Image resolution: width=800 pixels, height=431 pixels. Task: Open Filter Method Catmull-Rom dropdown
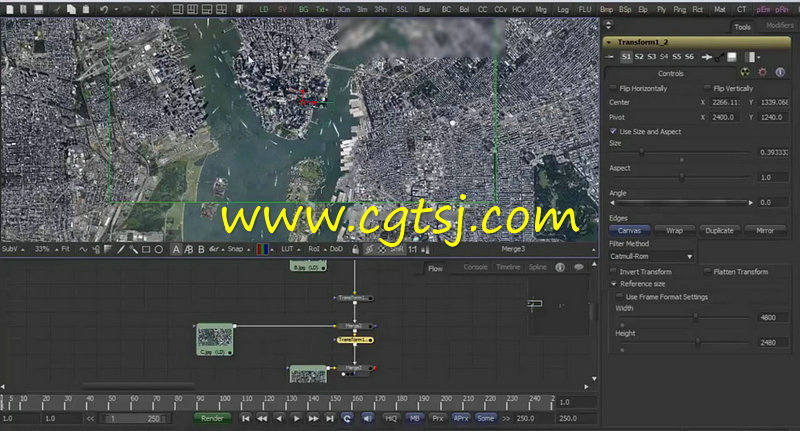pos(651,256)
